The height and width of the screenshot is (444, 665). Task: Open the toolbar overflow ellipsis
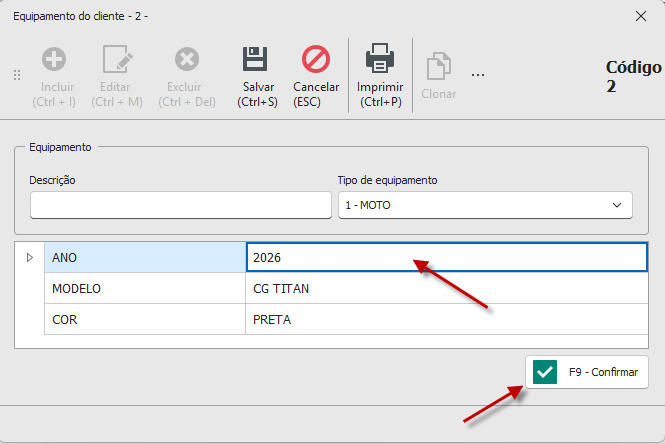coord(478,75)
